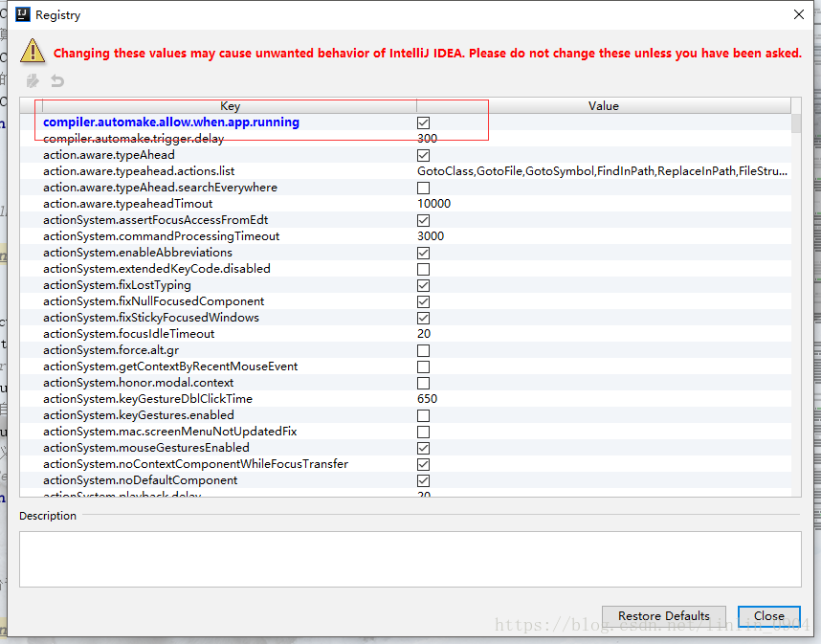Toggle actionSystem.fixLostTyping checkbox
Screen dimensions: 821x644
point(423,285)
